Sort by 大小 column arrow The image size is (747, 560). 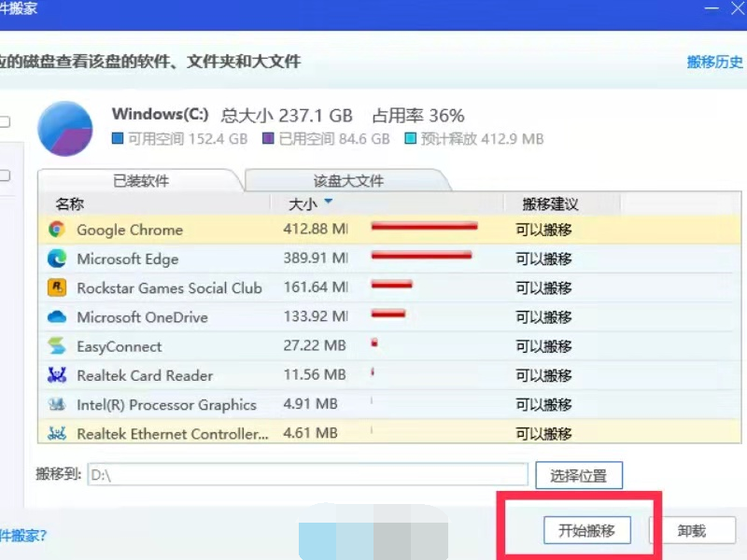[329, 203]
